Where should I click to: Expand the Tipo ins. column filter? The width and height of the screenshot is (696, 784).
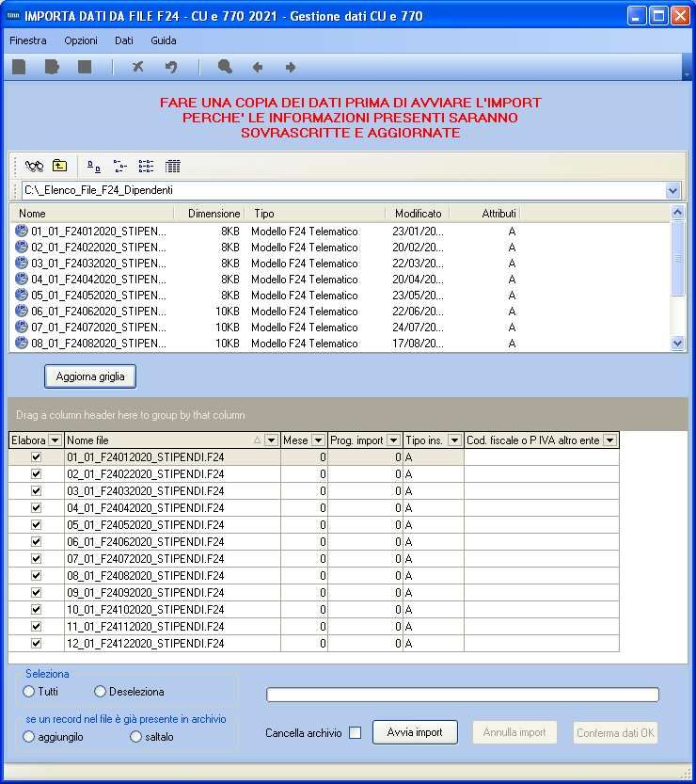click(x=454, y=440)
